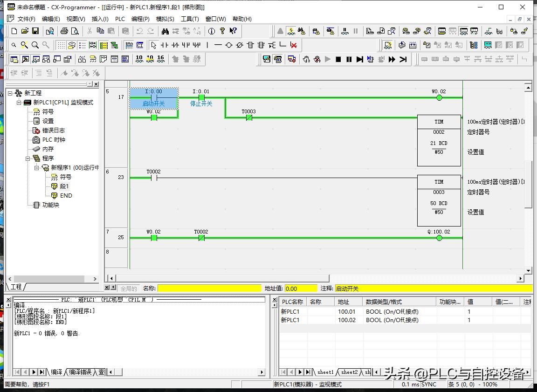The image size is (537, 392).
Task: Select the Q:100.02 output coil
Action: (439, 238)
